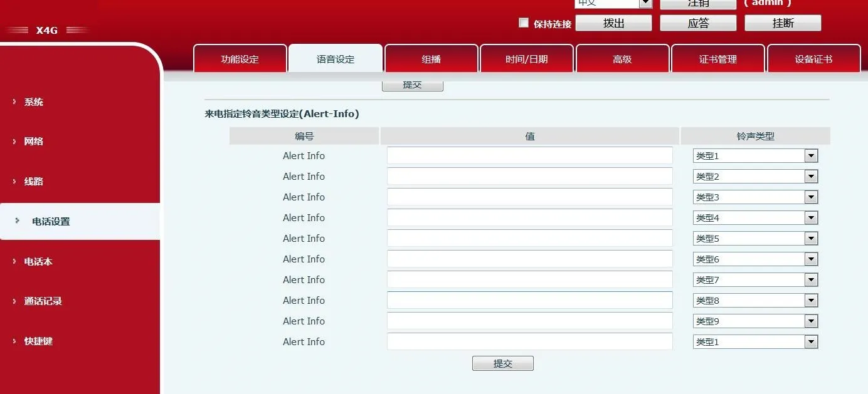Switch to the 时间/日期 tab
Screen dimensions: 868x394
click(526, 58)
